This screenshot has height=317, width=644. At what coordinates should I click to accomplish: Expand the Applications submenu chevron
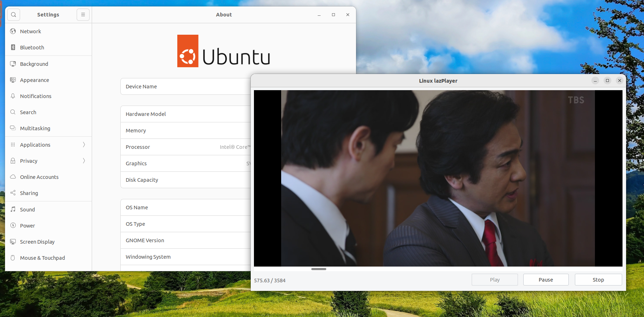pos(84,145)
